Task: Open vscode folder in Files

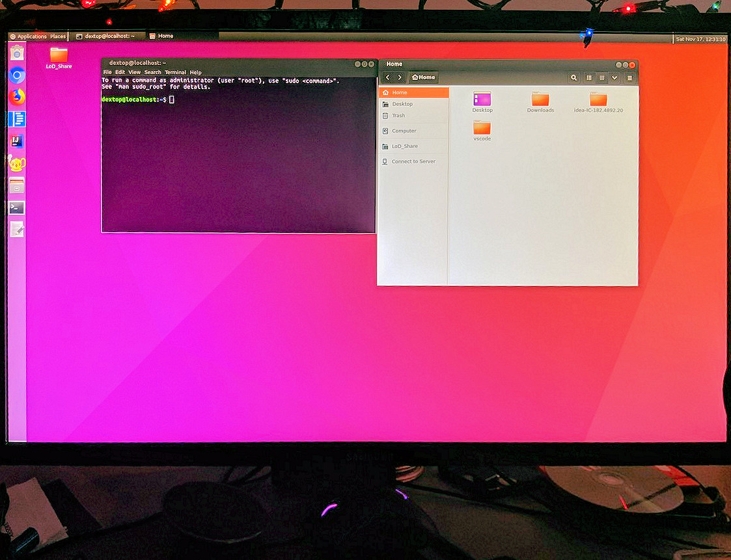Action: (482, 131)
